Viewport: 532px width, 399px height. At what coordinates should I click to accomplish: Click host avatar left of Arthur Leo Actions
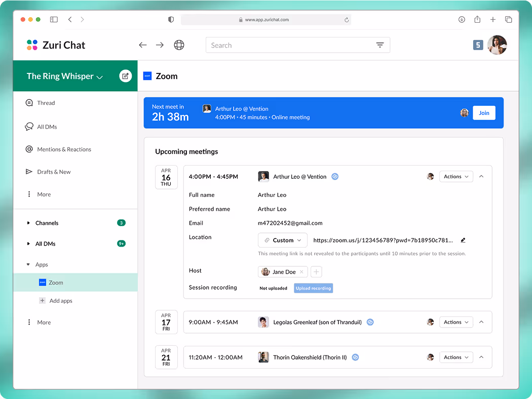430,176
